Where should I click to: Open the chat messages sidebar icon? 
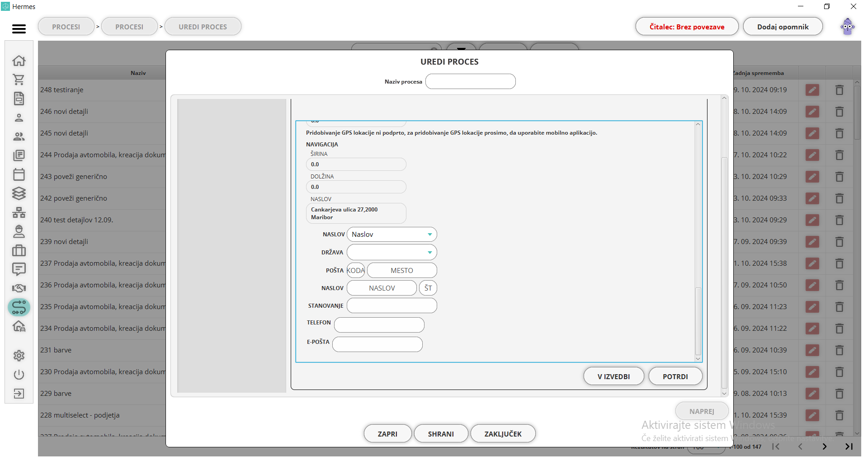(19, 269)
